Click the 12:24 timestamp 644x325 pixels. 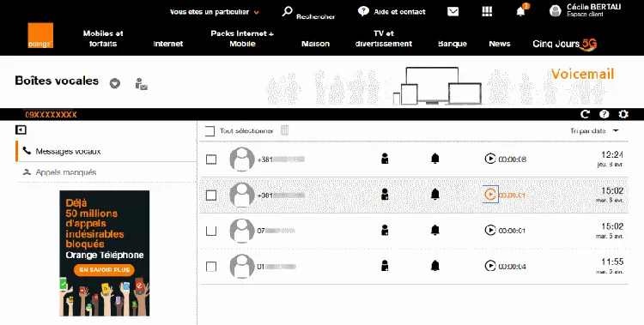tap(612, 154)
